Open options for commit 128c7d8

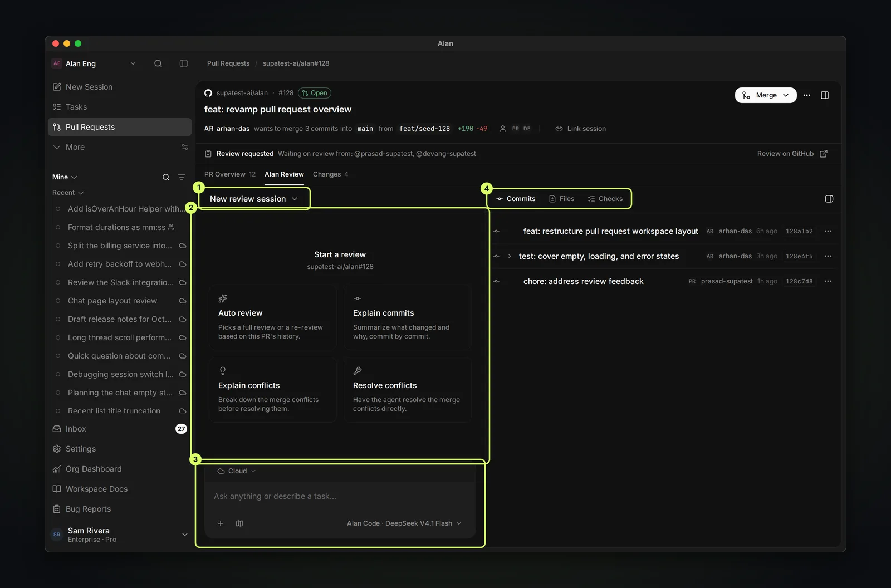coord(828,281)
